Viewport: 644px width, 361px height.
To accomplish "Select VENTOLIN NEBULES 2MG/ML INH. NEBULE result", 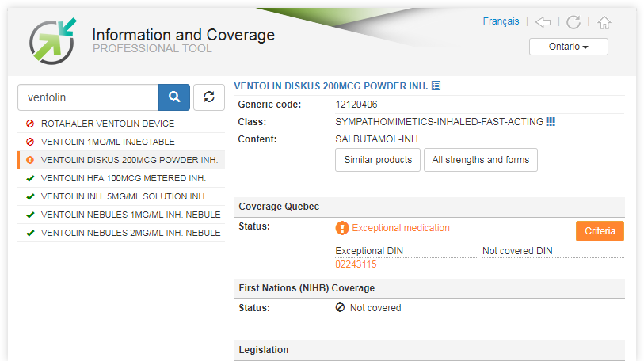I will [121, 233].
